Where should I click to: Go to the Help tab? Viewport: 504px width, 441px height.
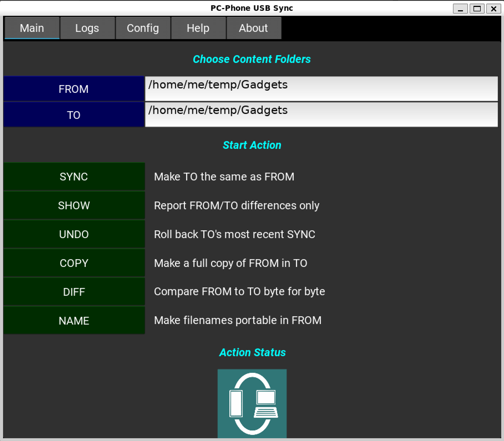click(198, 28)
